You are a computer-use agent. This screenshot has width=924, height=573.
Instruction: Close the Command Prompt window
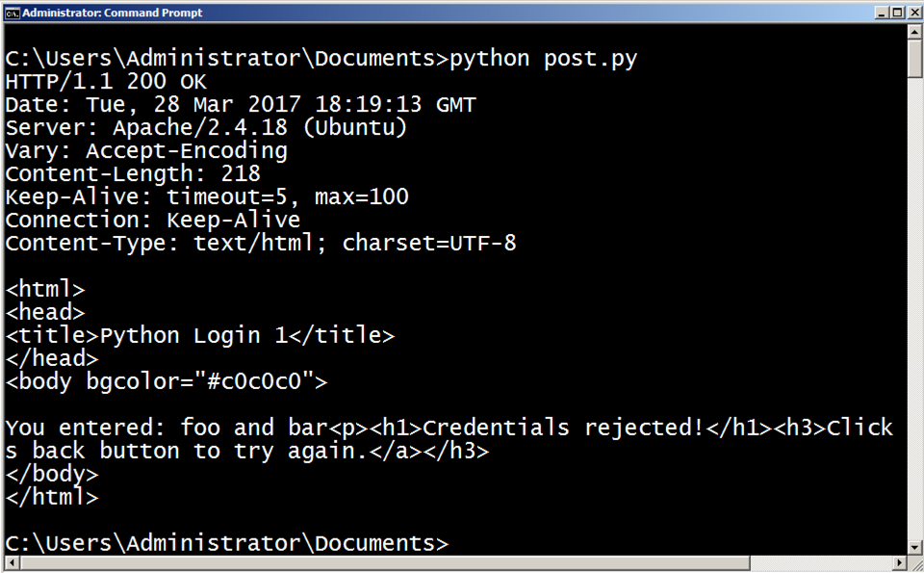pos(913,13)
